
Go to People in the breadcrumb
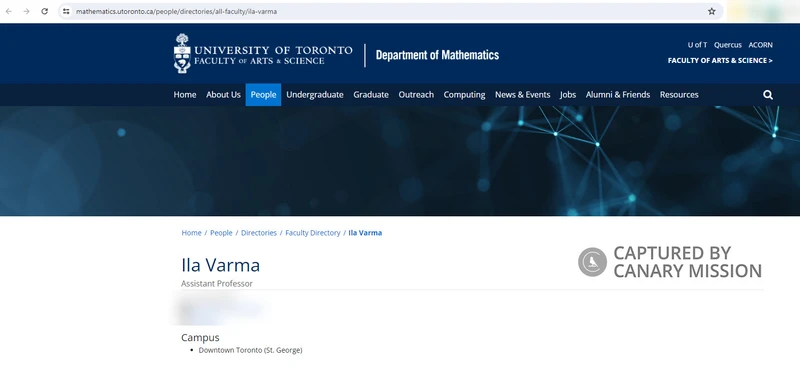tap(221, 233)
